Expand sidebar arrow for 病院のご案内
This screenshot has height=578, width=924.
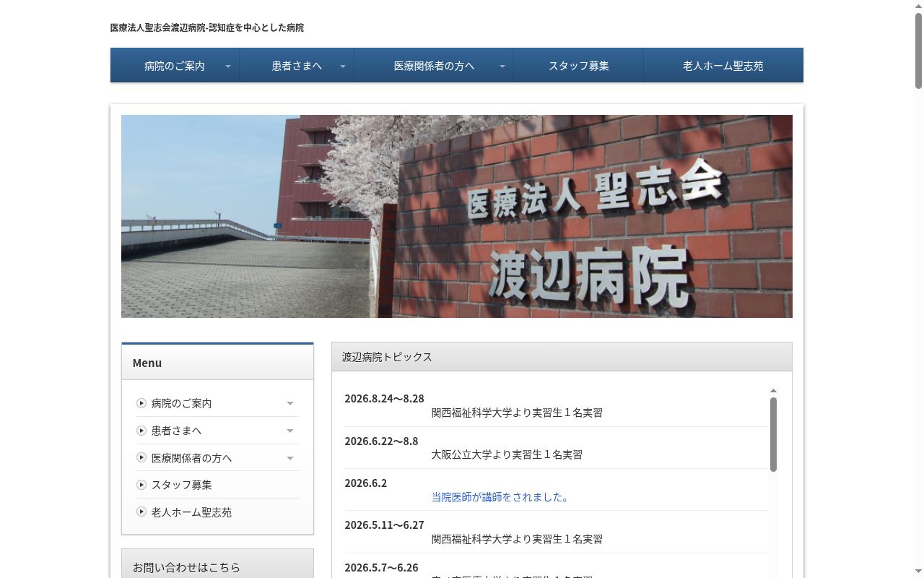pyautogui.click(x=290, y=404)
